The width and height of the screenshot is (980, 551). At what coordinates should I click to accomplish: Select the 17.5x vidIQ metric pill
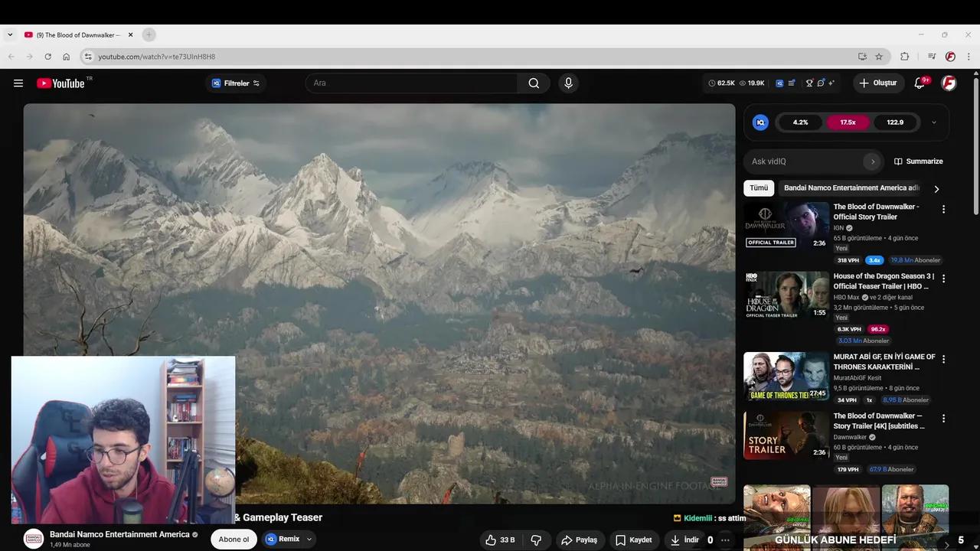click(x=848, y=122)
